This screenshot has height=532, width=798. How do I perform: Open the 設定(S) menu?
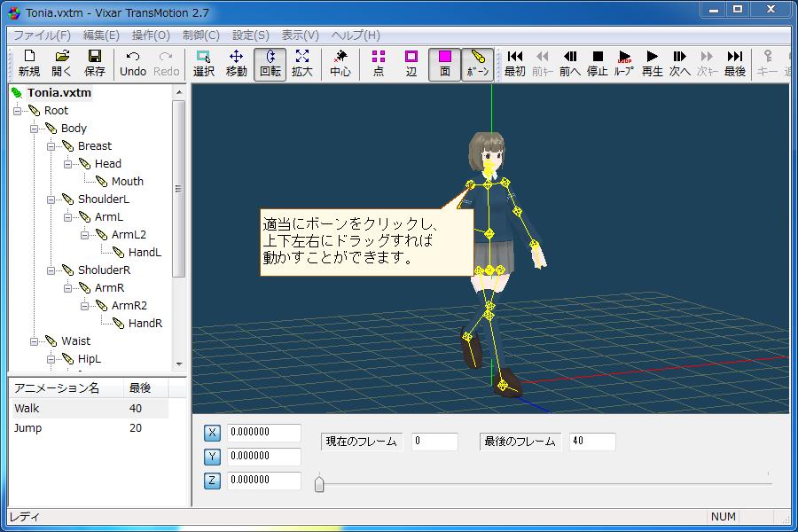tap(250, 35)
